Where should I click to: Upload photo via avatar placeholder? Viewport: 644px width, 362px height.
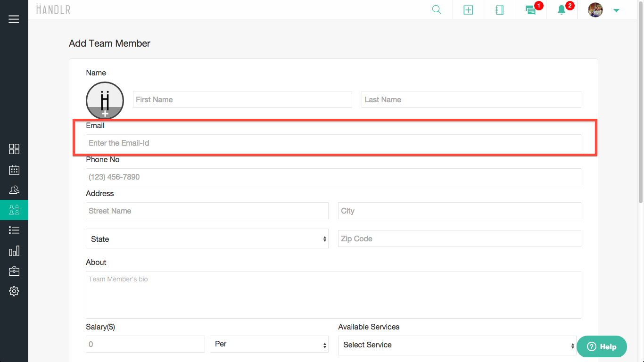pyautogui.click(x=105, y=100)
